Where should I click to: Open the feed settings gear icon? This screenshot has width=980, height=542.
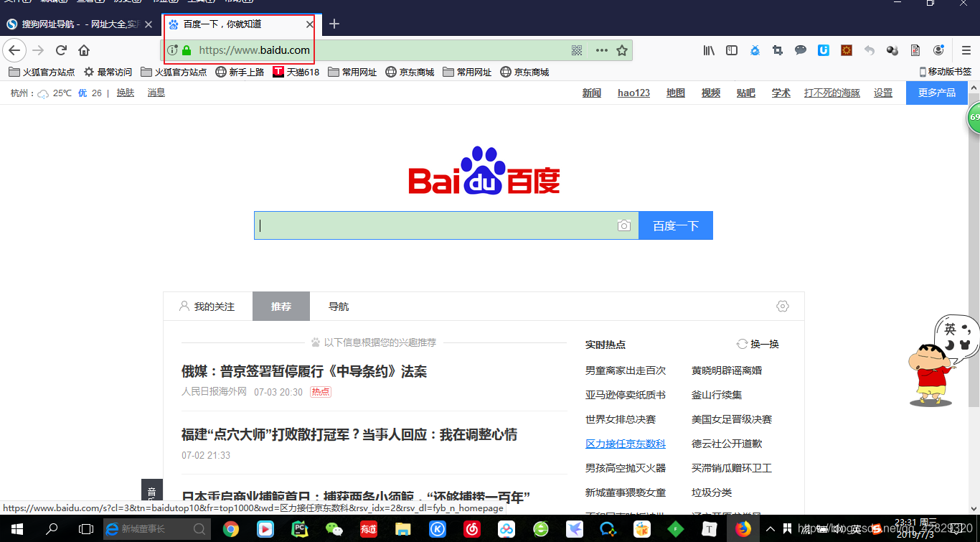(x=783, y=306)
